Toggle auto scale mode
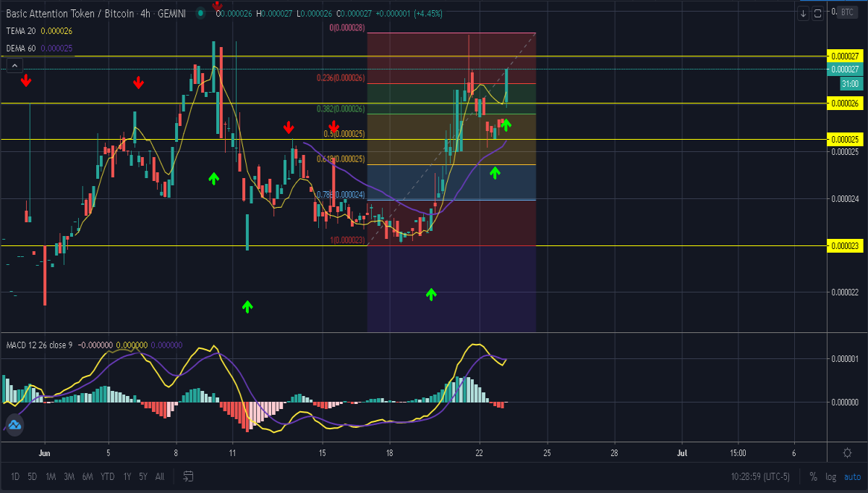This screenshot has width=868, height=493. click(x=852, y=476)
